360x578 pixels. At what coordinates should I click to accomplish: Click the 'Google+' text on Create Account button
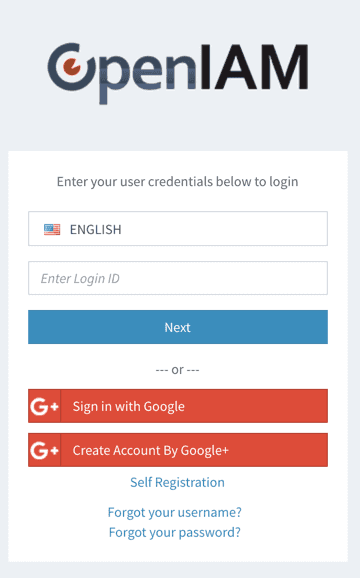coord(205,451)
